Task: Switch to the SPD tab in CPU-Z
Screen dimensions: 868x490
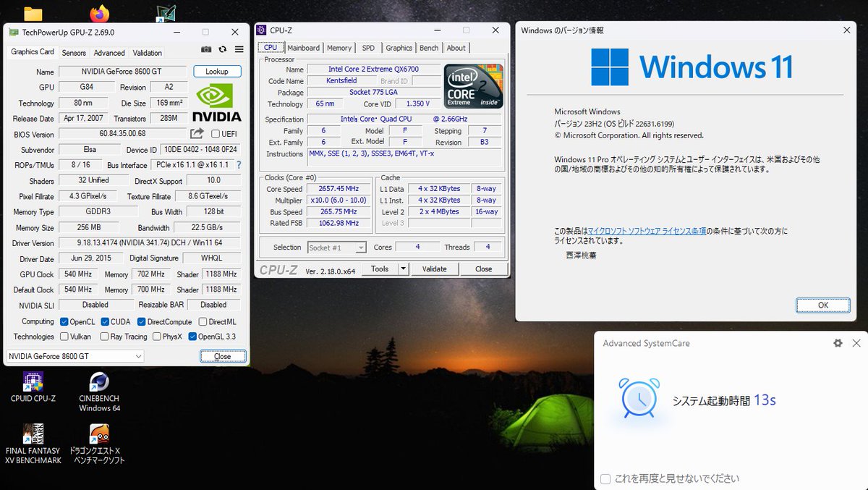Action: click(368, 48)
